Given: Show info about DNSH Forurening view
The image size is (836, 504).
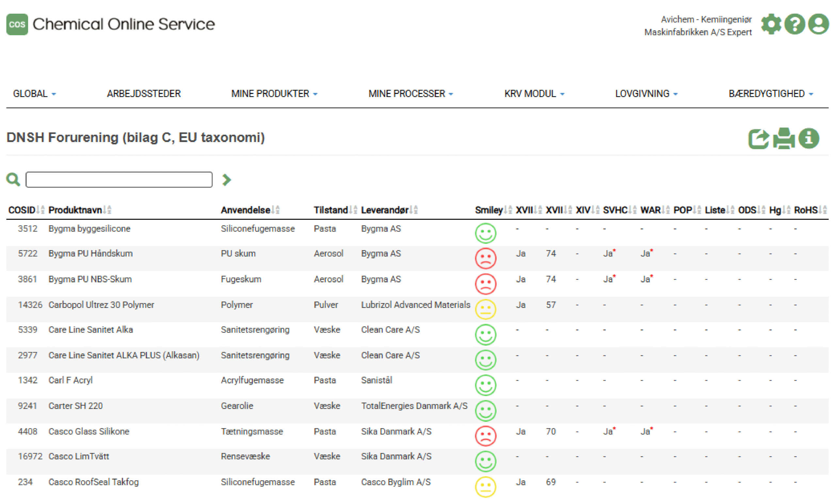Looking at the screenshot, I should coord(809,138).
